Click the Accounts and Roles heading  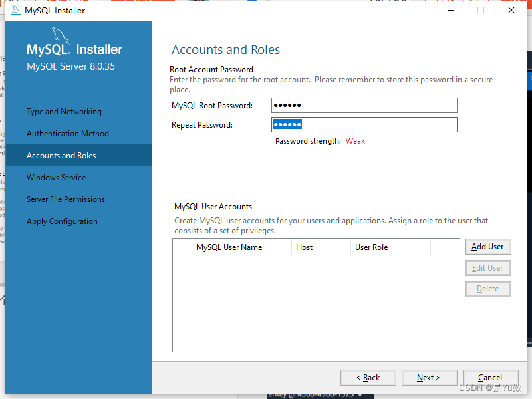point(225,49)
